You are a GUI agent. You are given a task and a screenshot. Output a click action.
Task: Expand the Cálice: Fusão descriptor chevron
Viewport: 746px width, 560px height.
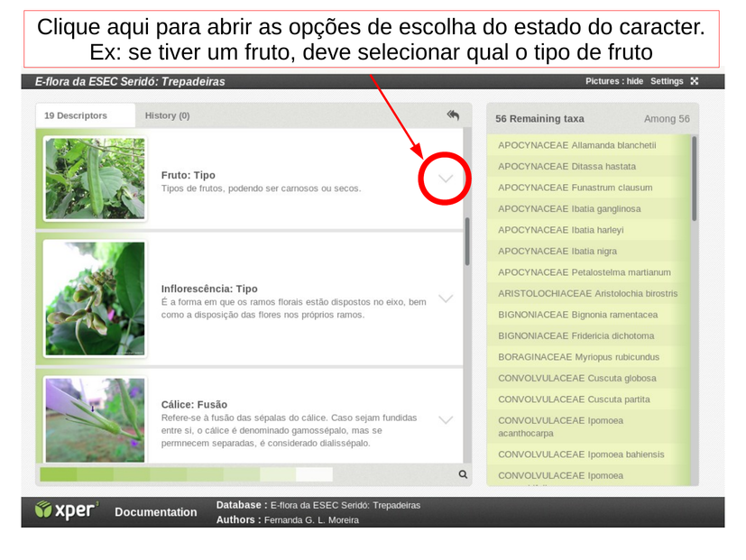click(446, 420)
